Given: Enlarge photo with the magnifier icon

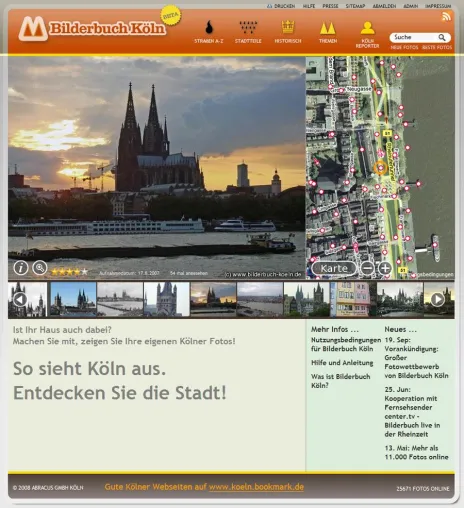Looking at the screenshot, I should [x=40, y=268].
